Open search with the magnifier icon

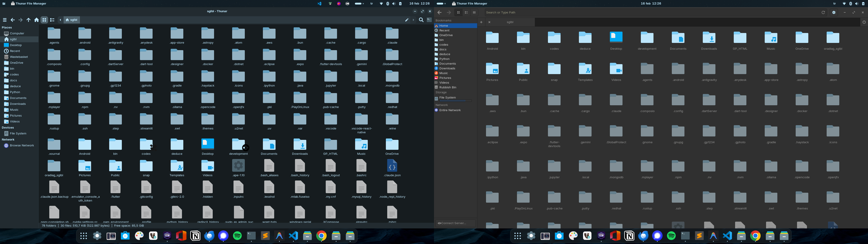421,20
